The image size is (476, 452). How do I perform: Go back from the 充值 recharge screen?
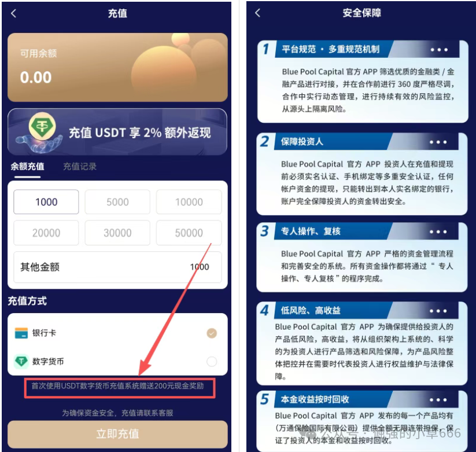pyautogui.click(x=14, y=13)
